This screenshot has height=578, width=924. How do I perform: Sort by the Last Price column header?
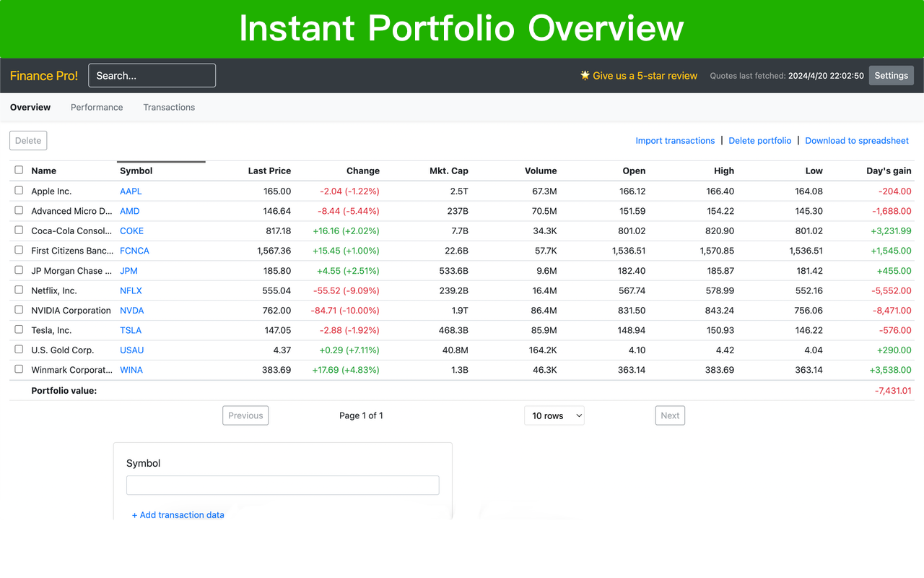coord(269,171)
